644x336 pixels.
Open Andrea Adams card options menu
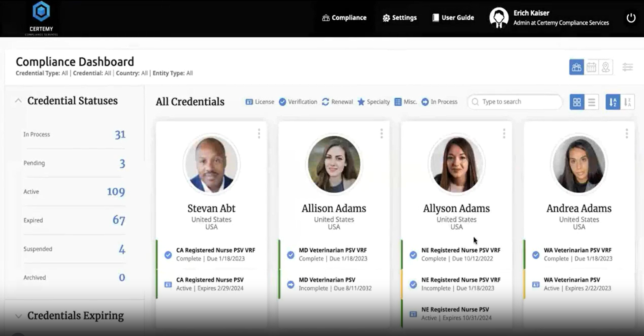[627, 134]
